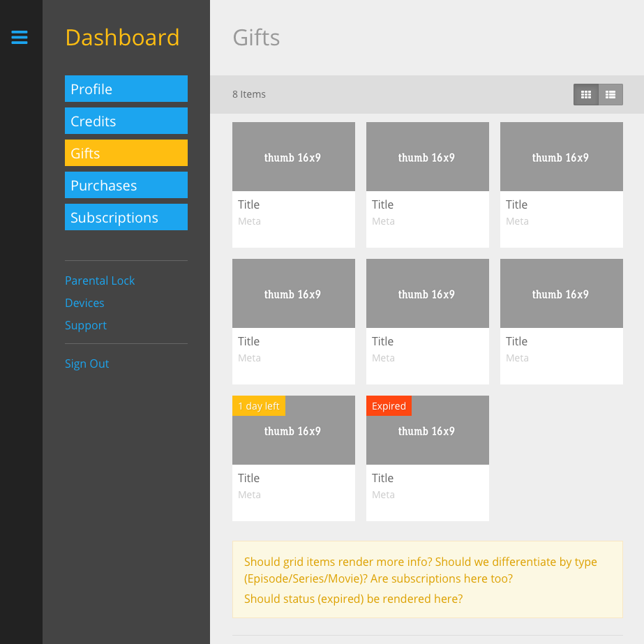Image resolution: width=644 pixels, height=644 pixels.
Task: Click the 1 day left badge
Action: click(x=259, y=406)
